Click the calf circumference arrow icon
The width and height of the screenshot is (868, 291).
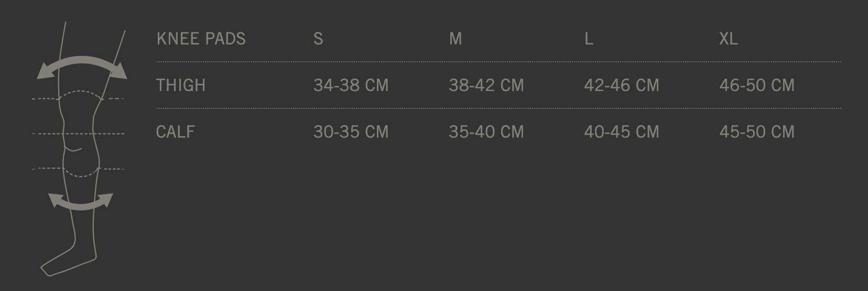point(80,204)
